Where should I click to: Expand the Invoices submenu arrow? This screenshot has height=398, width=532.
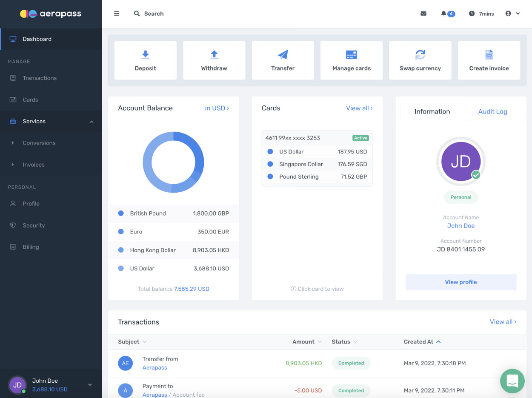13,165
